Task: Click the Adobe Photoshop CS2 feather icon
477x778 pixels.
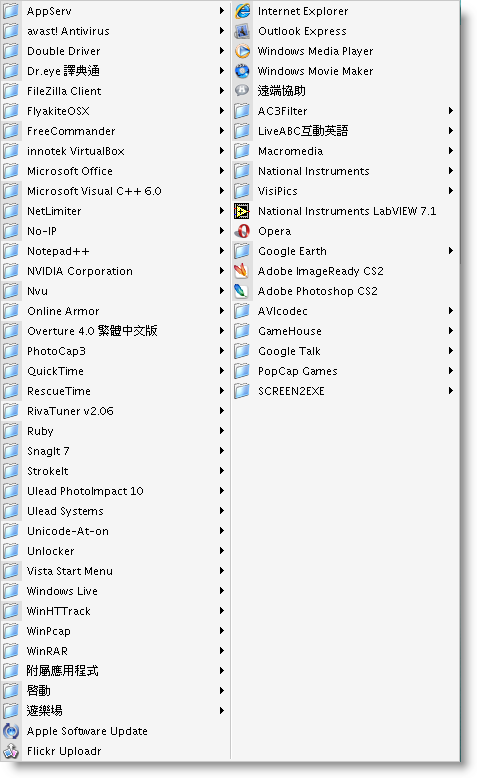Action: (x=242, y=291)
